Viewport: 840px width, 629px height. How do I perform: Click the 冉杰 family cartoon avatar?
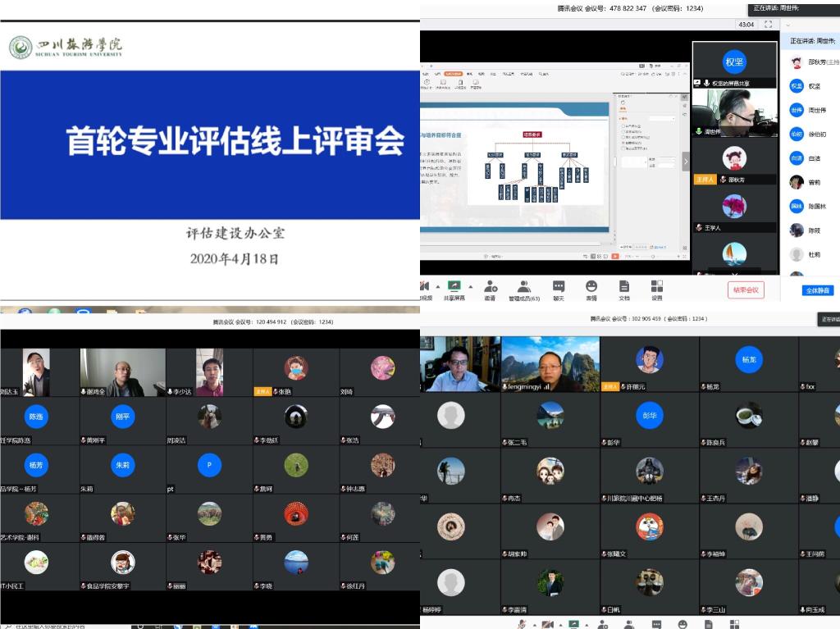coord(550,471)
